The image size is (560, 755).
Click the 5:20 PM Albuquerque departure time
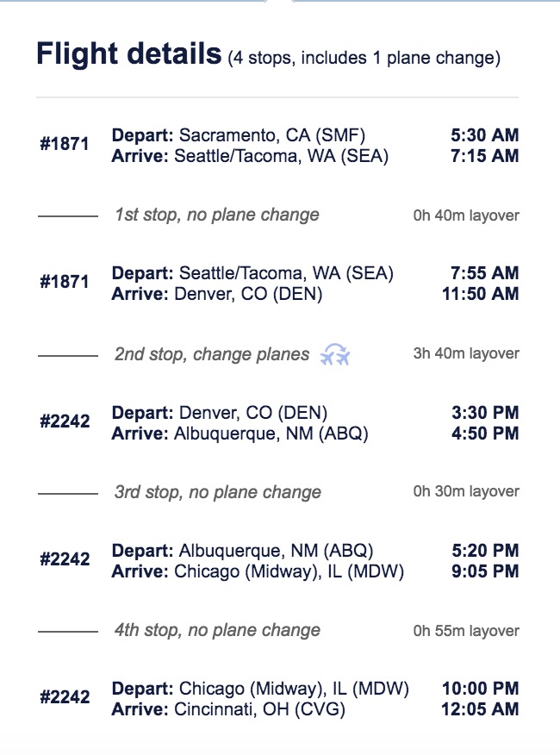484,551
